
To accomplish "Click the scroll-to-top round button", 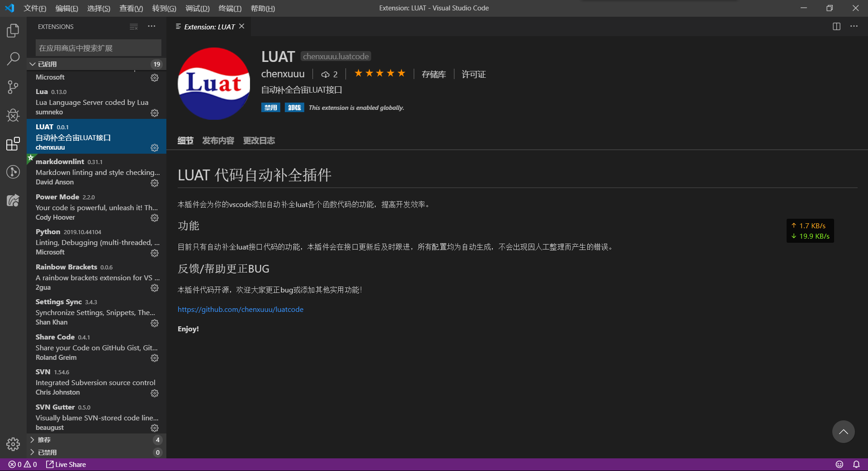I will [x=843, y=432].
